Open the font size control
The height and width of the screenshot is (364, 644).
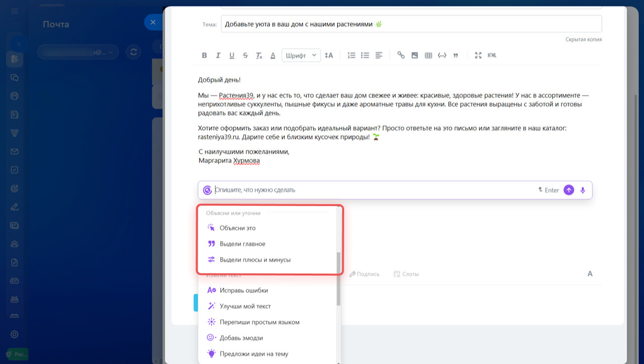point(329,55)
